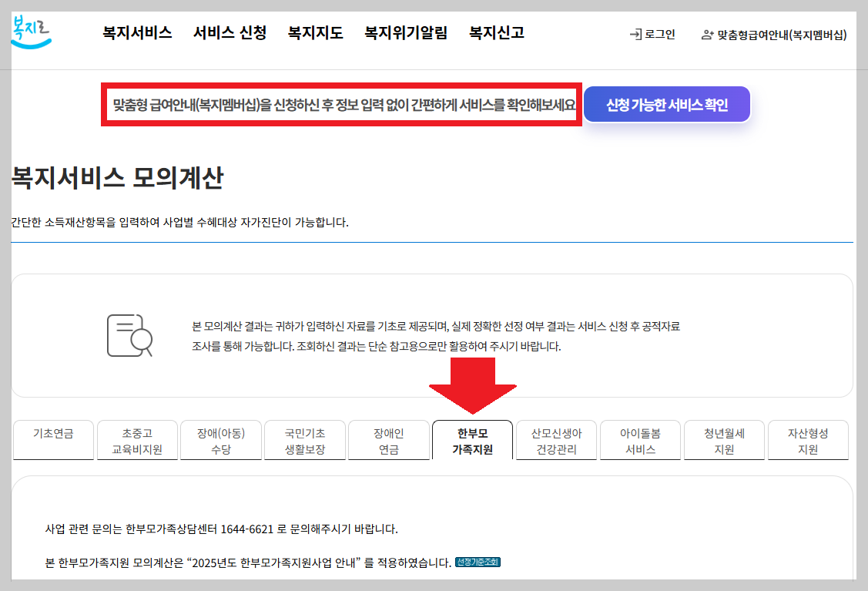Select the 청년월세 지원 tab
Viewport: 868px width, 591px height.
point(724,440)
